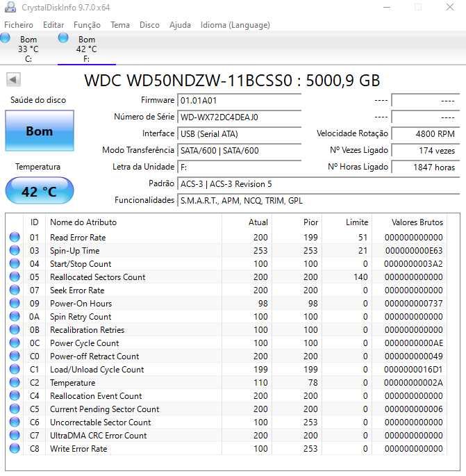Click the Bom health status button

point(40,131)
